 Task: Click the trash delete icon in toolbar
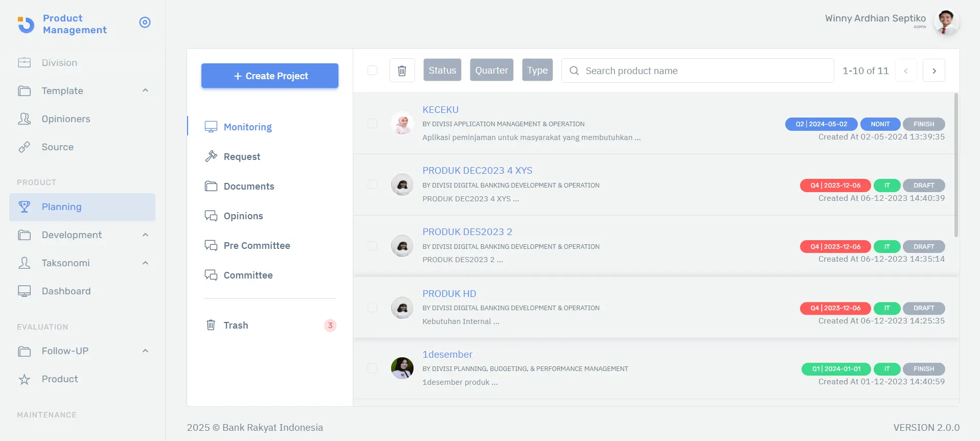pyautogui.click(x=402, y=71)
